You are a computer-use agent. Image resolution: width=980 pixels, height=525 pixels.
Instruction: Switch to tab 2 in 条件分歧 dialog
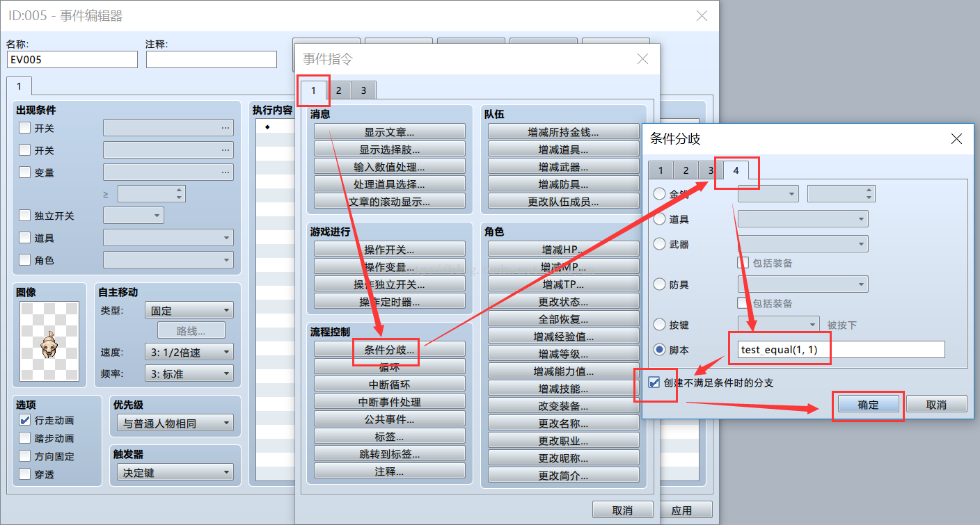click(686, 170)
